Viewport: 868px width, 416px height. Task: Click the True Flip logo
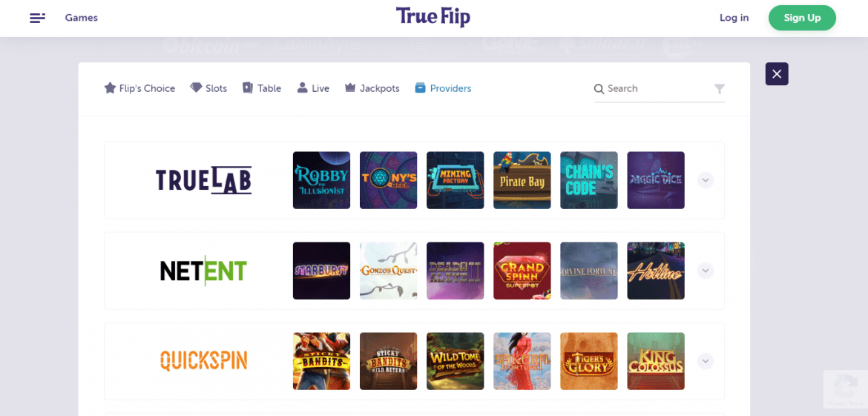click(x=433, y=16)
